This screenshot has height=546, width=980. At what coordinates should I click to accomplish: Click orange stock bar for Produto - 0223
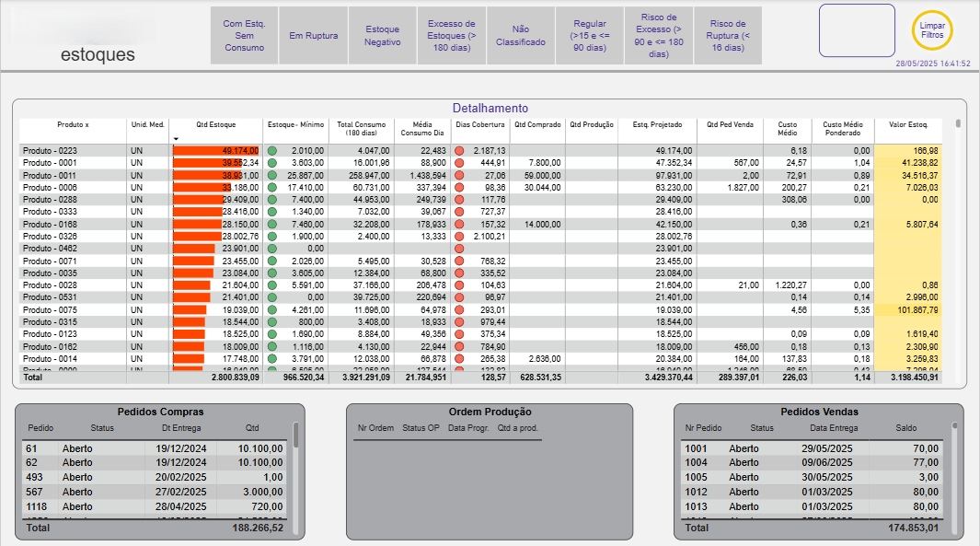(215, 151)
